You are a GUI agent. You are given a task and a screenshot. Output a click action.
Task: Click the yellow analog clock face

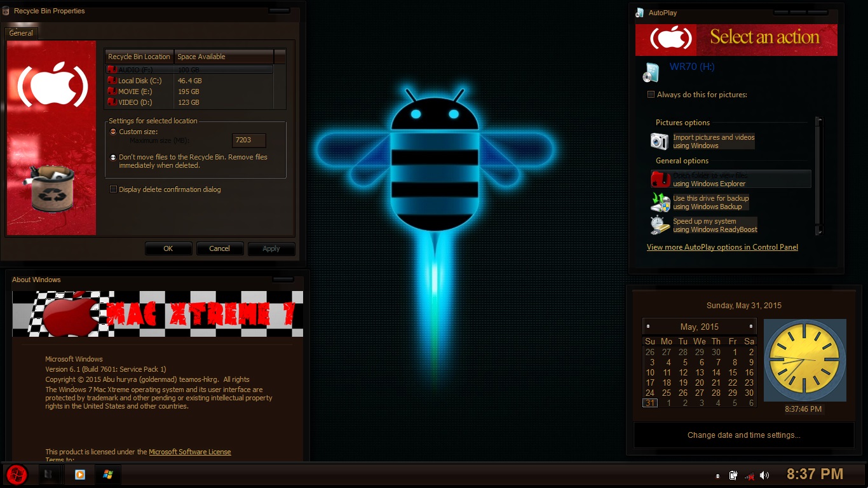(x=804, y=360)
